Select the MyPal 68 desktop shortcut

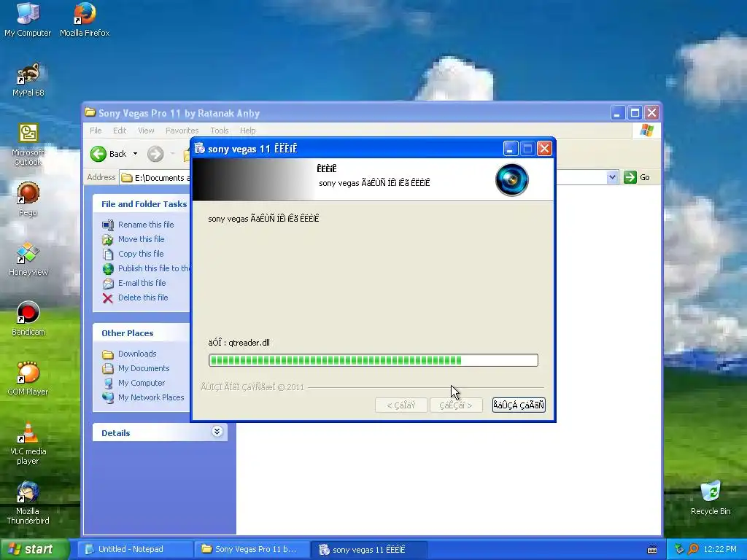click(28, 79)
